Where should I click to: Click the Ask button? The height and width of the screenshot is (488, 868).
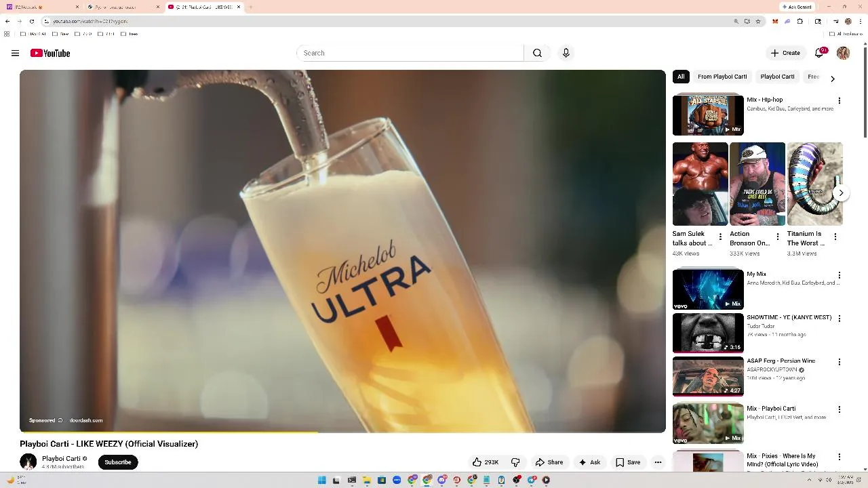click(x=589, y=462)
